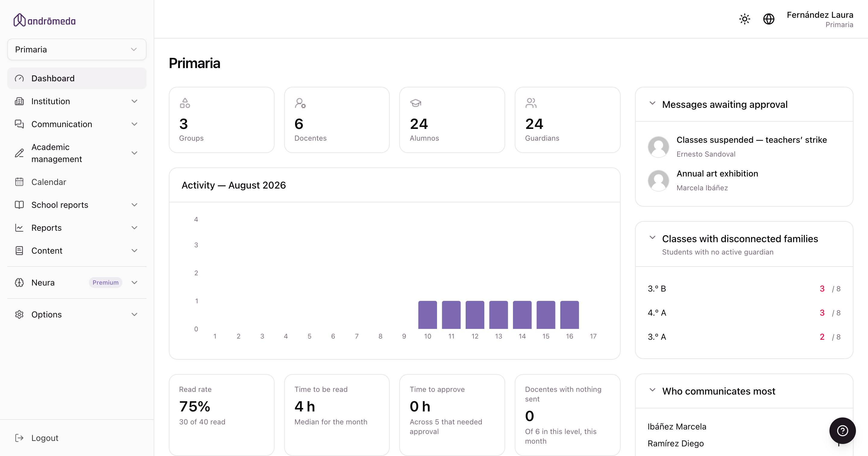868x456 pixels.
Task: Click the Neura brain icon
Action: click(x=19, y=283)
